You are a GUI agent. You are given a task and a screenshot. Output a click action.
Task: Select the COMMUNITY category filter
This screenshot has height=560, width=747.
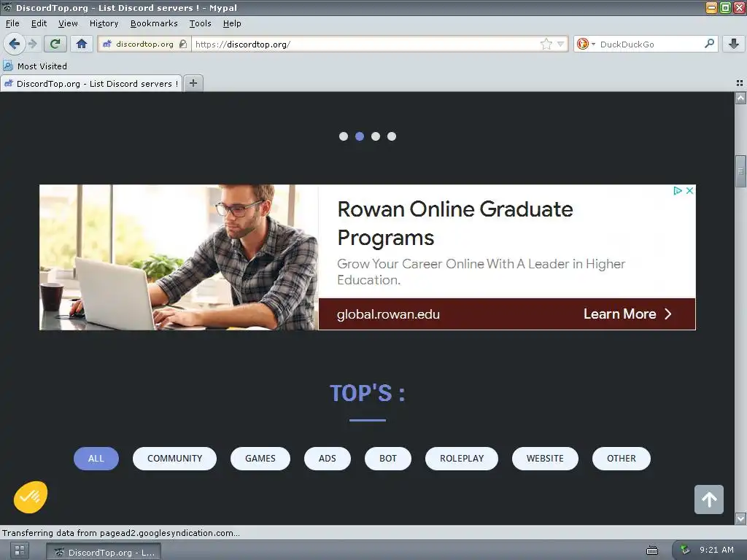tap(175, 459)
